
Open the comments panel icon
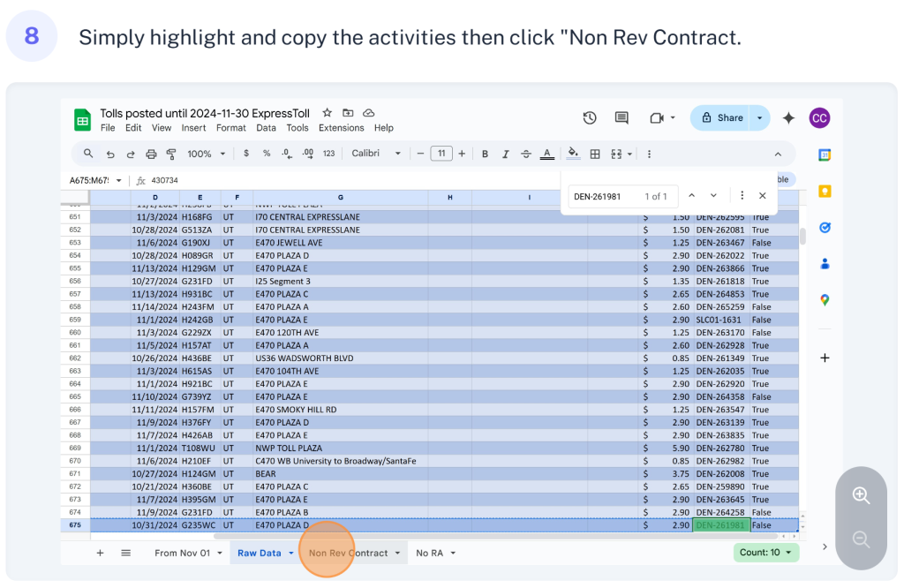[x=621, y=118]
